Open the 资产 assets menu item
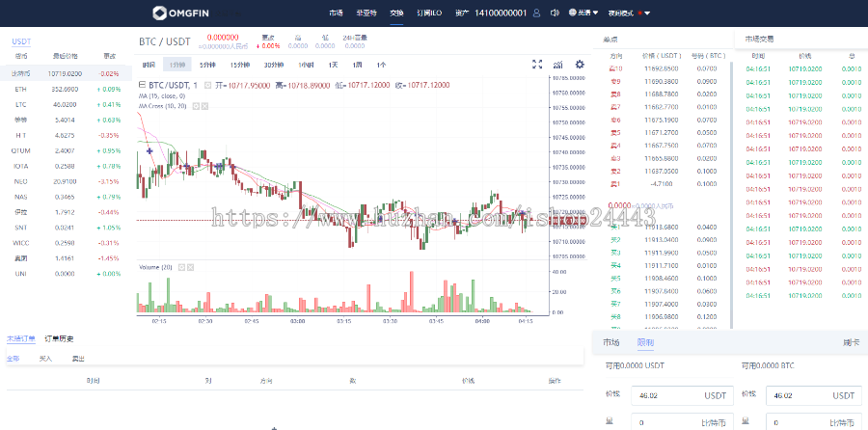The image size is (868, 430). 462,13
